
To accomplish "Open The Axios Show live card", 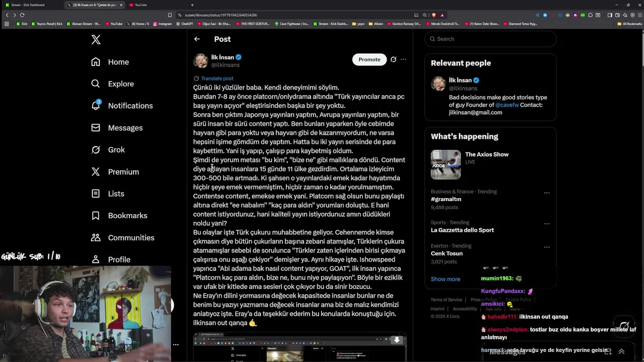I will [x=491, y=165].
